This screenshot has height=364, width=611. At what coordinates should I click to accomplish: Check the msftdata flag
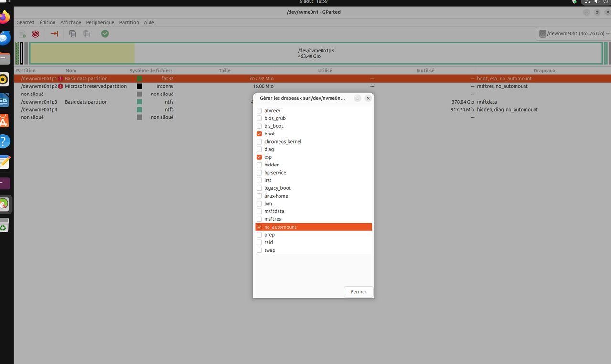click(259, 211)
